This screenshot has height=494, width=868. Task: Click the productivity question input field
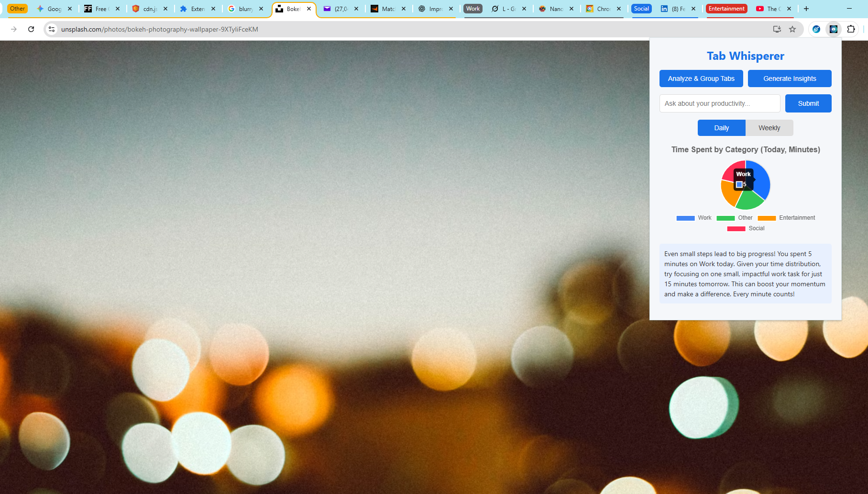pos(719,103)
